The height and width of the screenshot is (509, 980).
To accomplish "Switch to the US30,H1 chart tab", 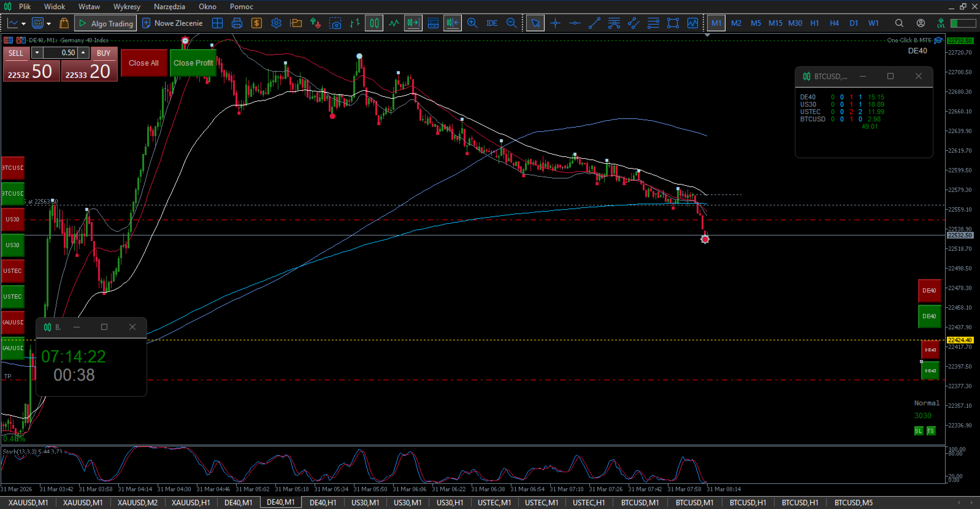I will (x=450, y=503).
